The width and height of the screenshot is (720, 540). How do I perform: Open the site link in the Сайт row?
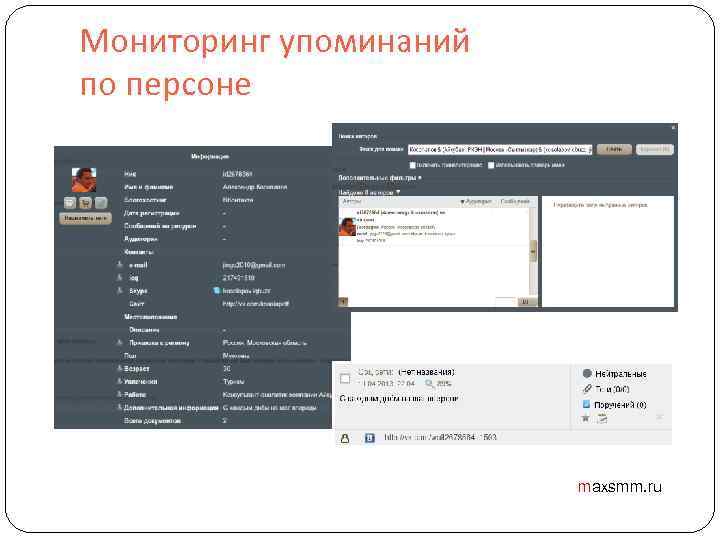click(x=255, y=304)
